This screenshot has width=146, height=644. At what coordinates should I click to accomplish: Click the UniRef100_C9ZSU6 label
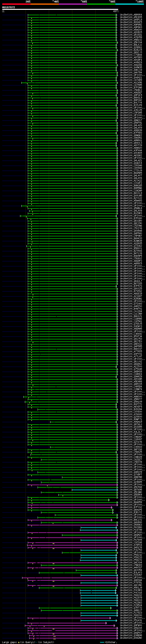[131, 543]
